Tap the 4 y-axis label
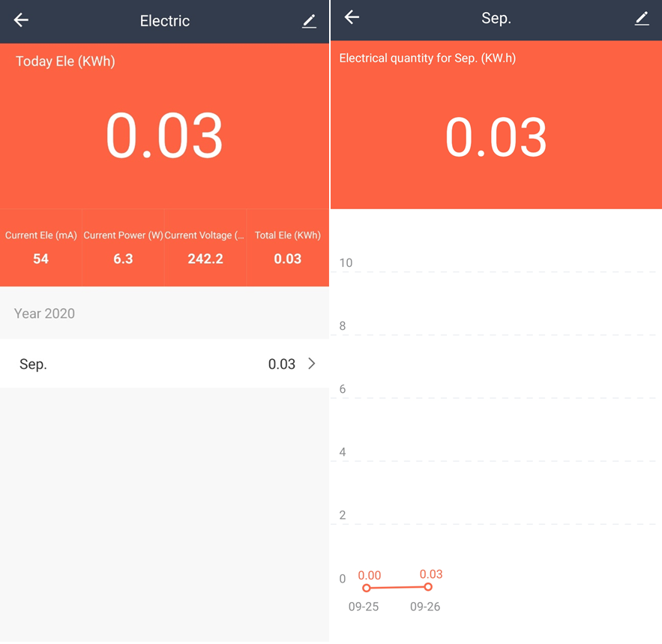The width and height of the screenshot is (662, 644). [x=343, y=452]
